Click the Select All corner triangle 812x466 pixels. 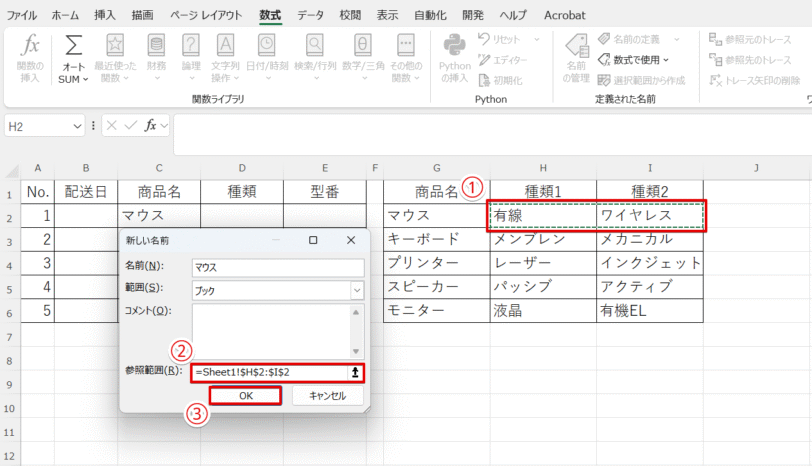pos(11,169)
